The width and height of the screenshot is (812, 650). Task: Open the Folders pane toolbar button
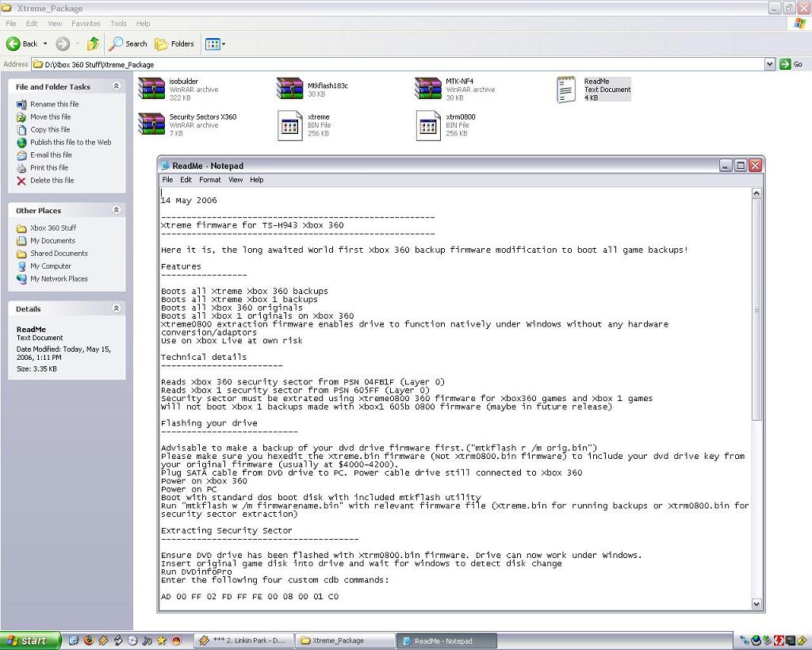tap(174, 44)
